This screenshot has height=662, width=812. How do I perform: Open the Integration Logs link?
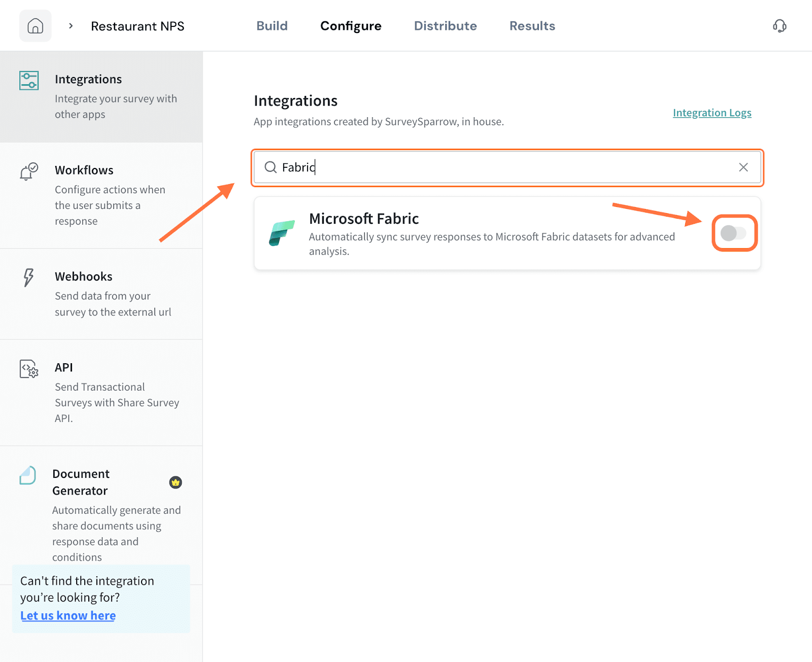[x=712, y=113]
